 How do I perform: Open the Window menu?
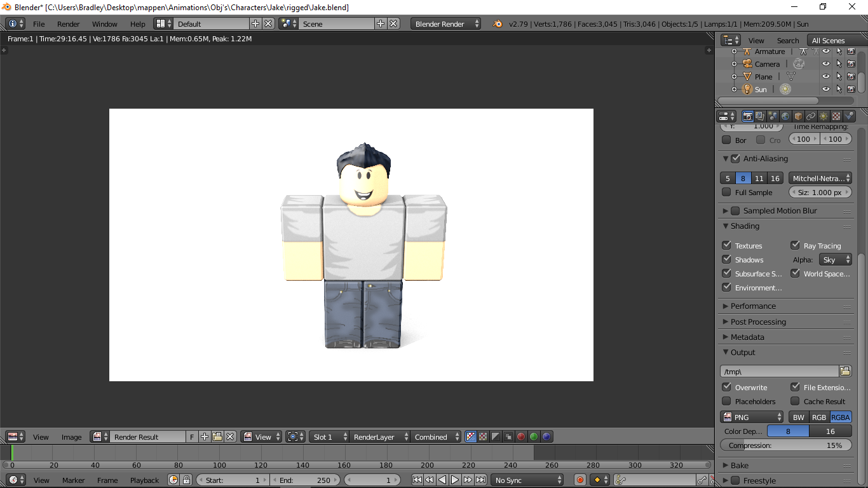point(105,24)
